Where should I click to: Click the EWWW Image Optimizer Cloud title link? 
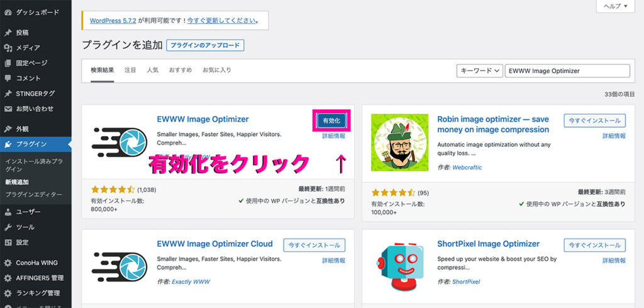(x=215, y=244)
